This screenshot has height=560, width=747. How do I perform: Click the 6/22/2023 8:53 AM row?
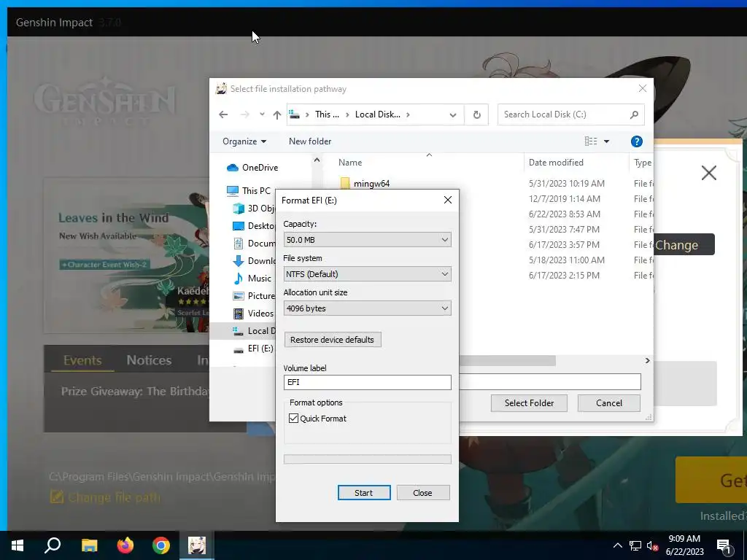(x=564, y=214)
